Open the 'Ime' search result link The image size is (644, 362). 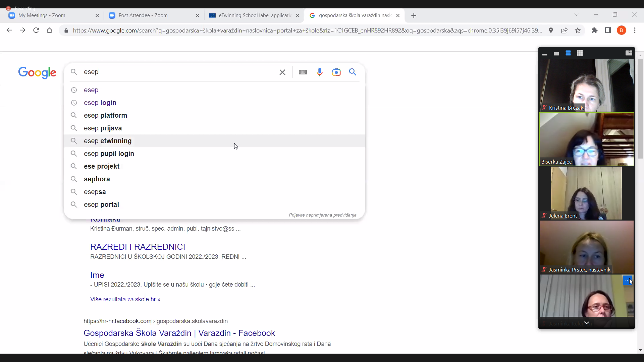[x=97, y=275]
